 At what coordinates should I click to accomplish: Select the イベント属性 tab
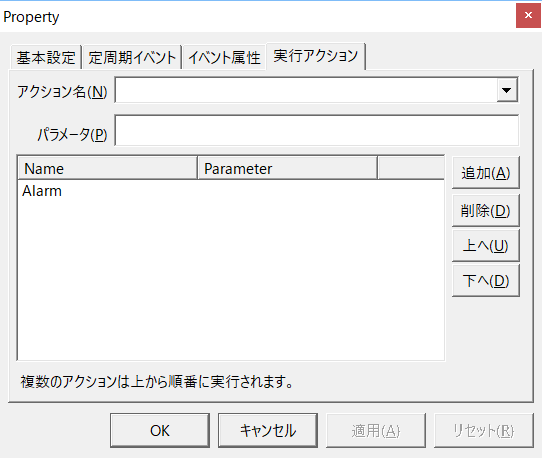click(x=224, y=57)
